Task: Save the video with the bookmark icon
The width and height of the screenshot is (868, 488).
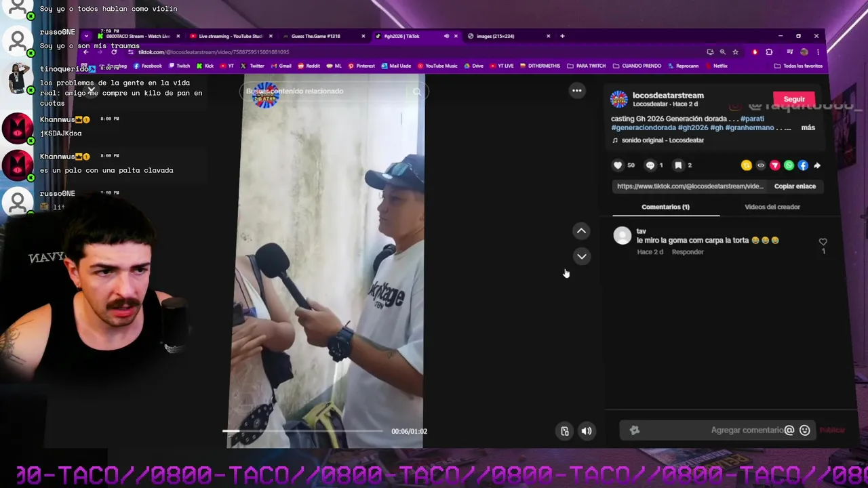Action: click(678, 165)
